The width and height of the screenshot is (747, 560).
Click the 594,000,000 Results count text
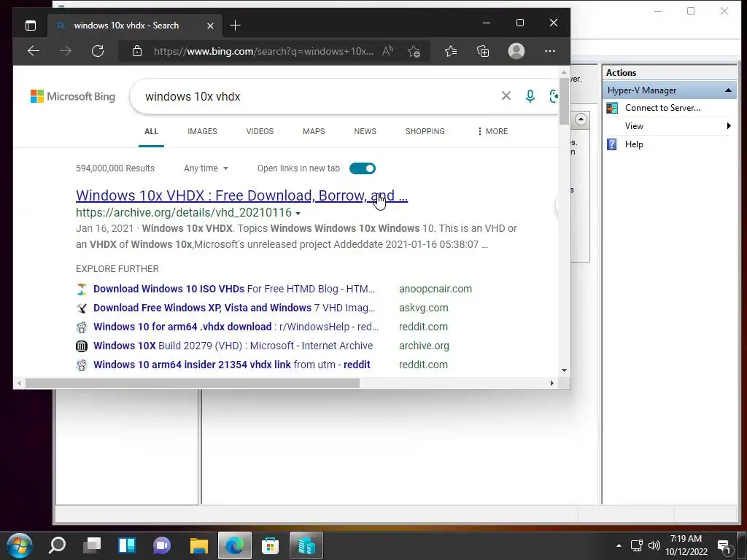(115, 168)
